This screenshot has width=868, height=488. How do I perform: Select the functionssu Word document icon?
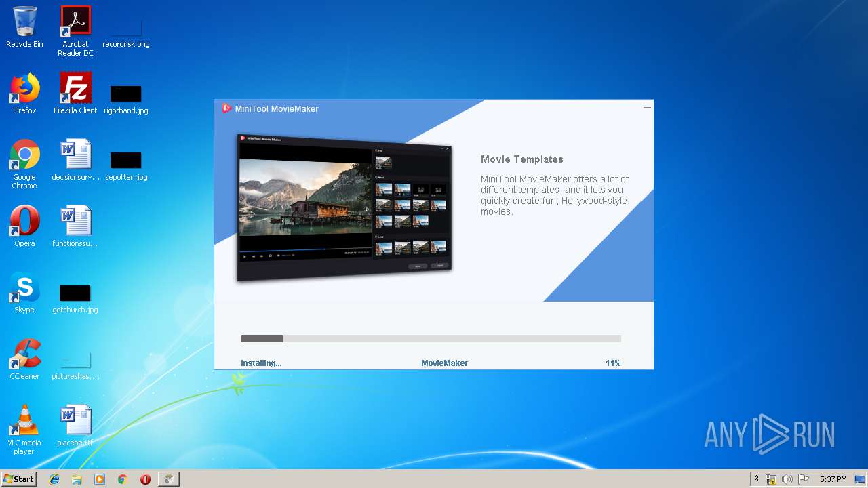pyautogui.click(x=75, y=226)
